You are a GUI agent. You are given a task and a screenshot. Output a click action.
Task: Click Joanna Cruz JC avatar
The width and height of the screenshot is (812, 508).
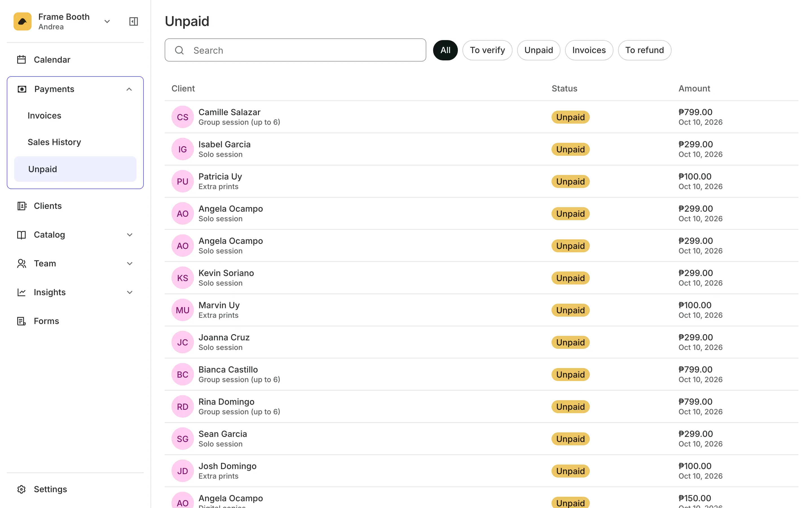pos(182,342)
